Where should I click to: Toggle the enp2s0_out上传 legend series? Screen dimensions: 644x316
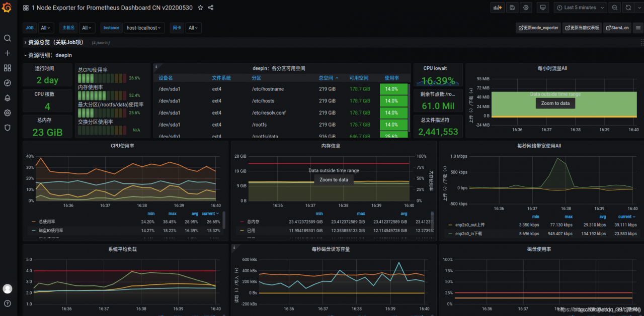[469, 225]
